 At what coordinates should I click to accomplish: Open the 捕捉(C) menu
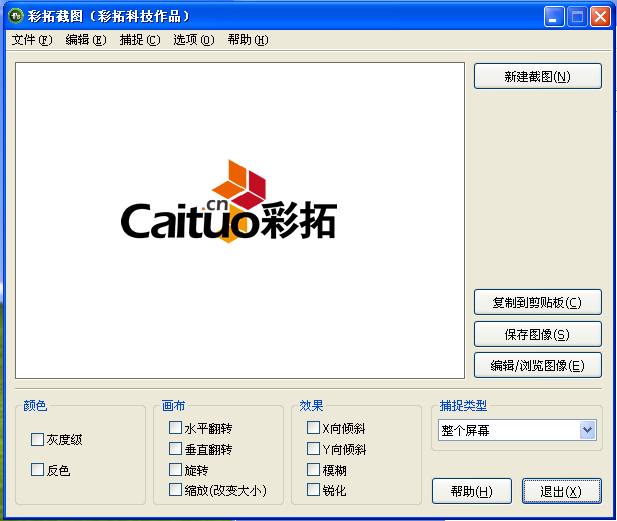tap(140, 40)
